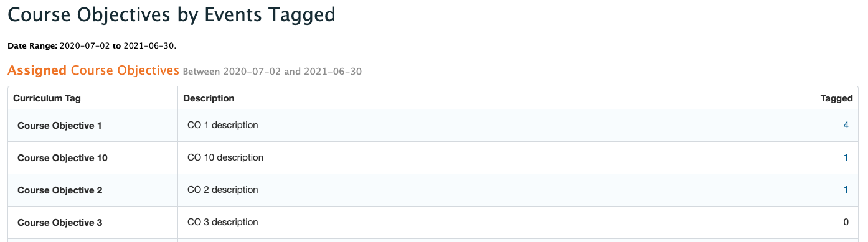
Task: Click the Tagged column header
Action: [x=836, y=98]
